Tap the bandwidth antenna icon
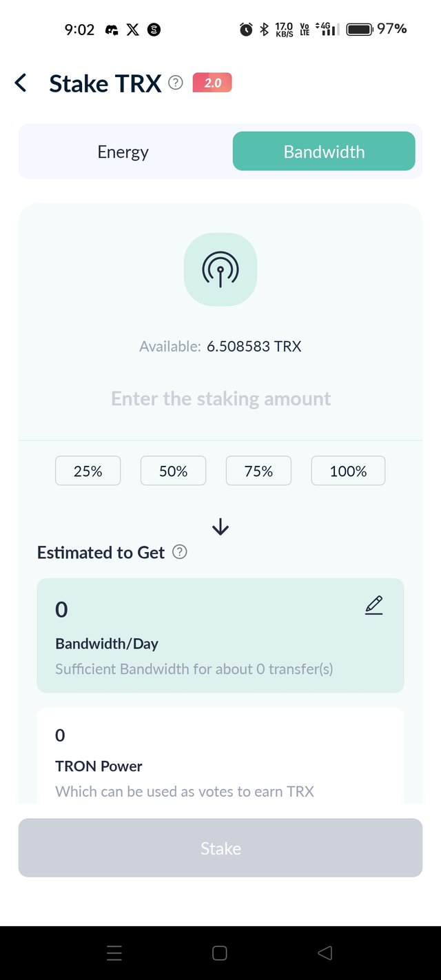This screenshot has width=441, height=980. (220, 269)
